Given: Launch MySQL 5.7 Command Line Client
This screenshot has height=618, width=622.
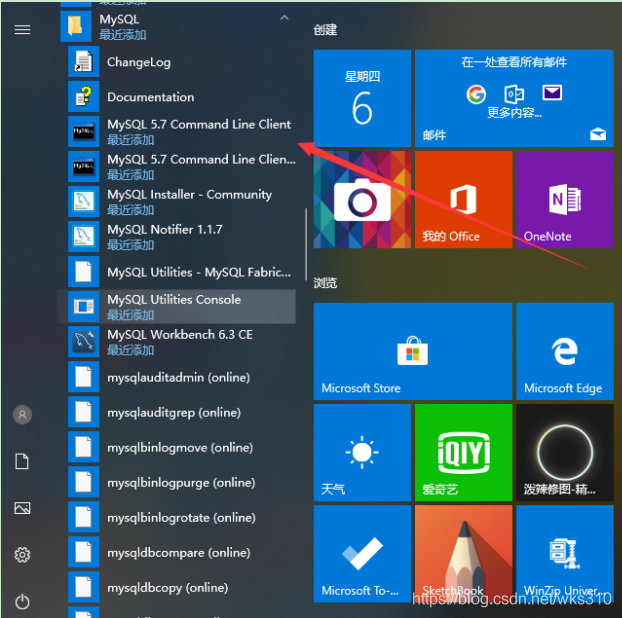Looking at the screenshot, I should [x=182, y=131].
